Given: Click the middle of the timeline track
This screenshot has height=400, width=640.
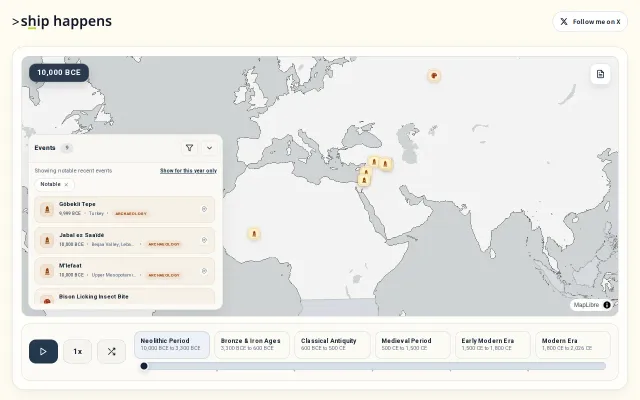Looking at the screenshot, I should [x=373, y=366].
